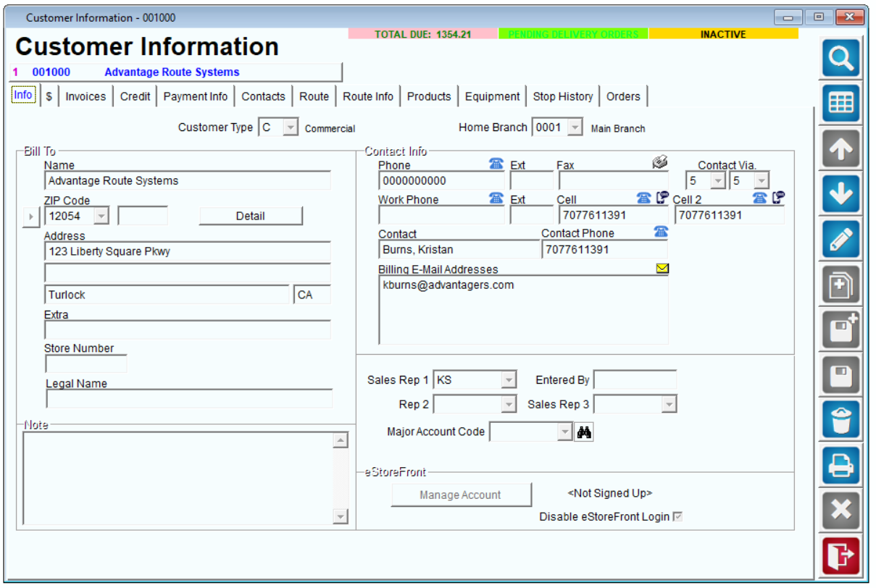Click the printer icon in sidebar

click(840, 466)
